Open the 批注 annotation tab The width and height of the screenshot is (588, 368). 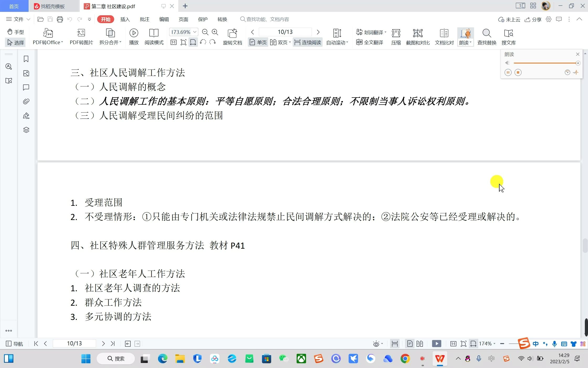tap(144, 19)
